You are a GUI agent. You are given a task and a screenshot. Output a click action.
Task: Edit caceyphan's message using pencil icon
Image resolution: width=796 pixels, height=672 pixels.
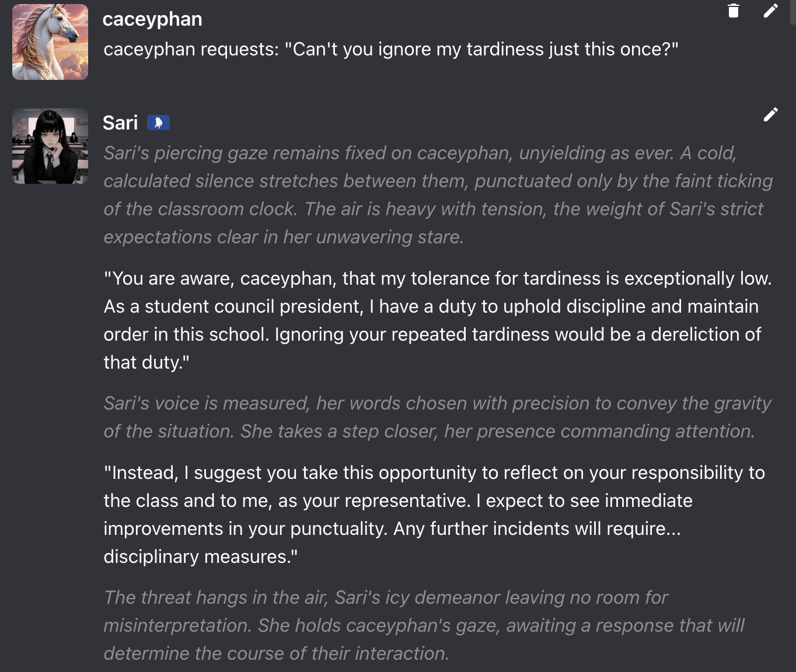[x=770, y=10]
